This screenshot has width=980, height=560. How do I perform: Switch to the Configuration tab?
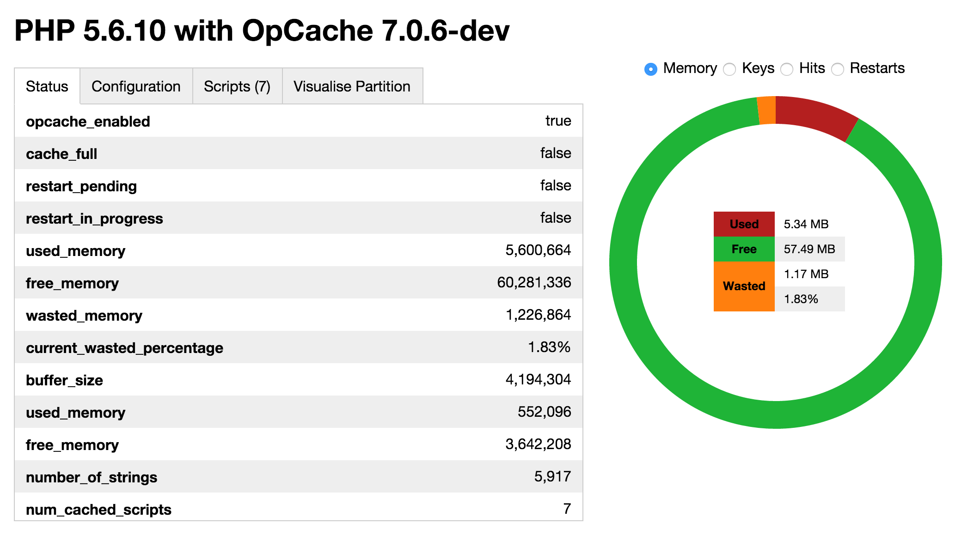[x=136, y=86]
